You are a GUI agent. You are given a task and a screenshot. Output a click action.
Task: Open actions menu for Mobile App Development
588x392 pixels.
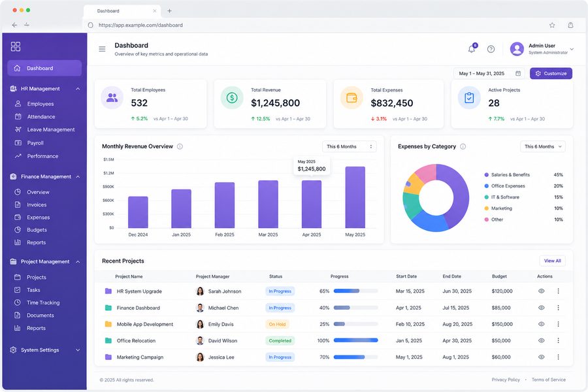click(x=558, y=324)
